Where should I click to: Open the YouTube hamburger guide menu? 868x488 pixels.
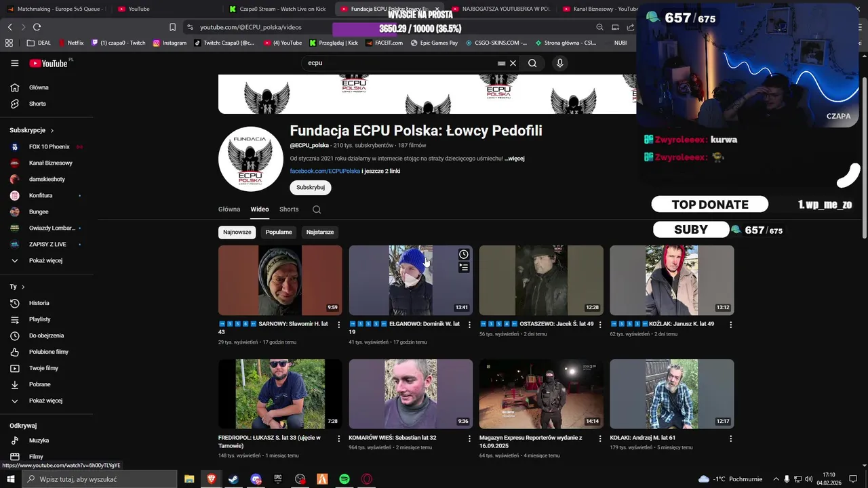14,63
